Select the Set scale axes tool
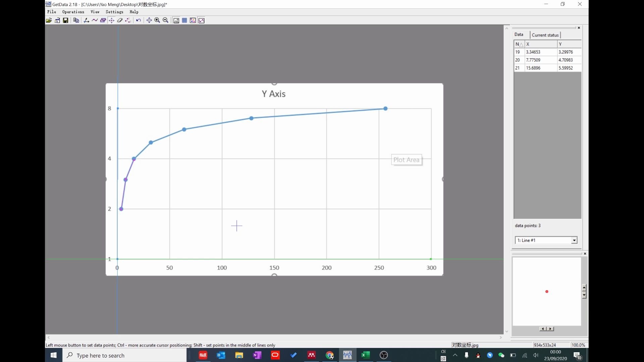Image resolution: width=644 pixels, height=362 pixels. 86,20
